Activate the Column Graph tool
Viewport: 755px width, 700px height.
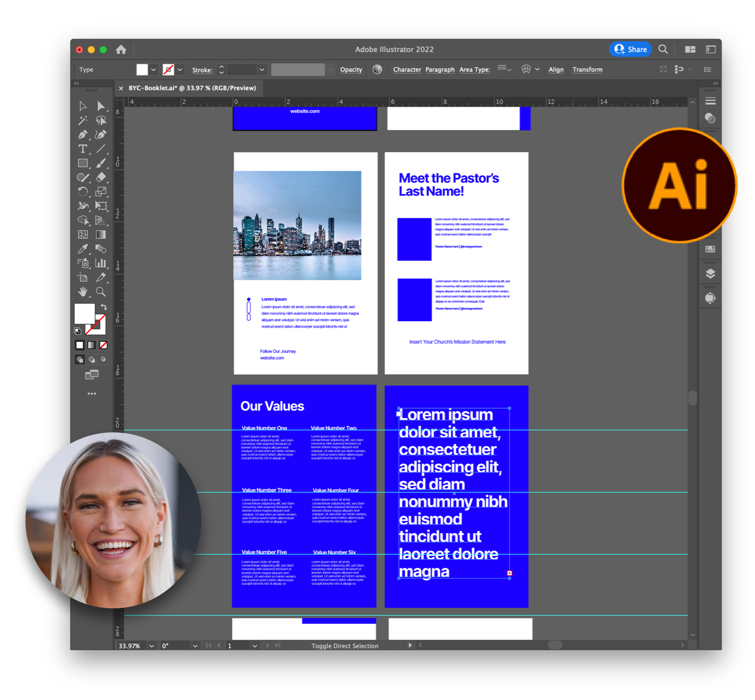pyautogui.click(x=101, y=264)
